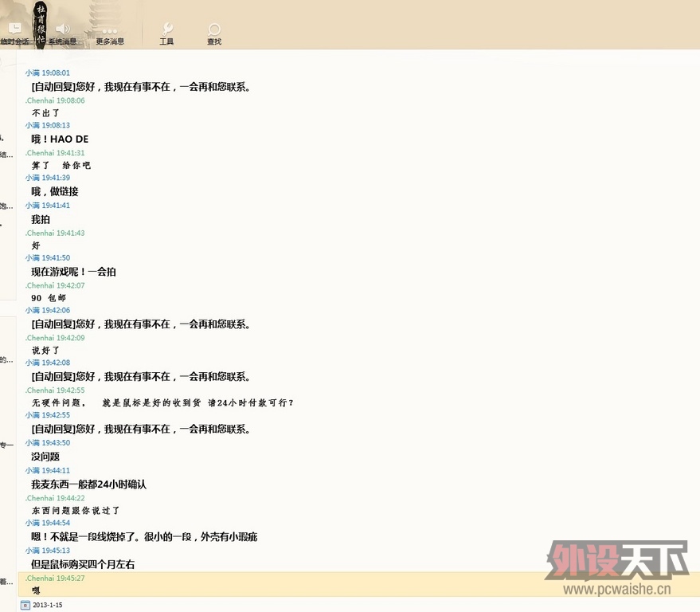
Task: Select the message 没问题
Action: [45, 457]
